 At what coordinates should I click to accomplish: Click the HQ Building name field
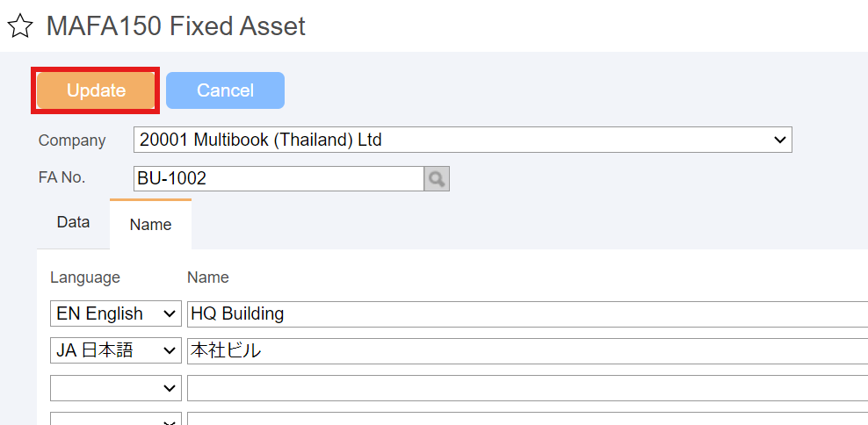pyautogui.click(x=527, y=313)
